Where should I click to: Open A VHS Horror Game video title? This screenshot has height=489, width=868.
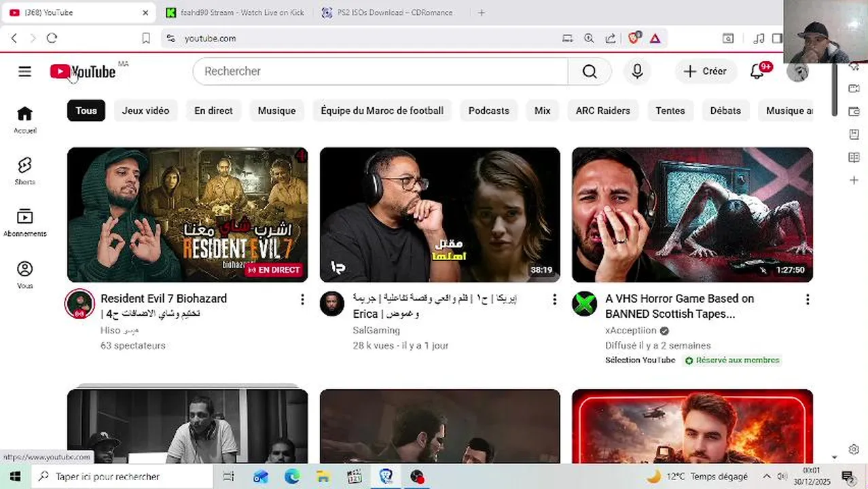pos(679,306)
